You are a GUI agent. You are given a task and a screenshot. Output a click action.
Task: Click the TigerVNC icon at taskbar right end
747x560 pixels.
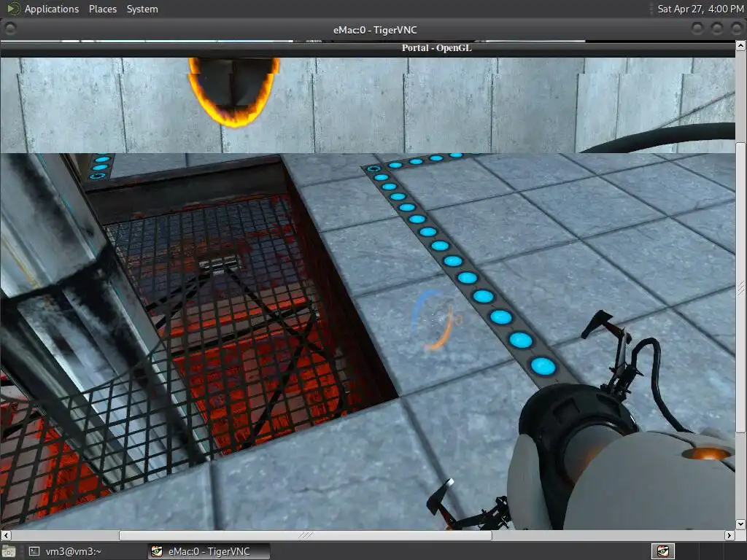point(663,551)
